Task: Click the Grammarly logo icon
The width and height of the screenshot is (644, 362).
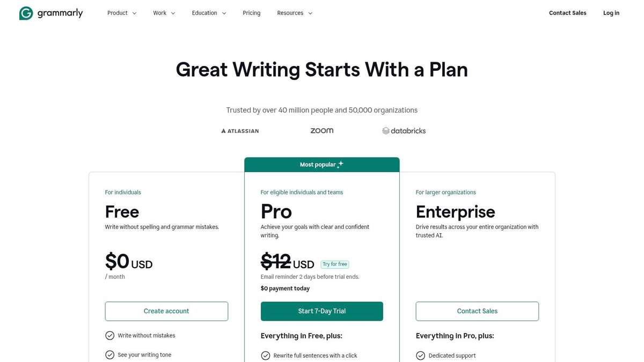Action: click(x=26, y=12)
